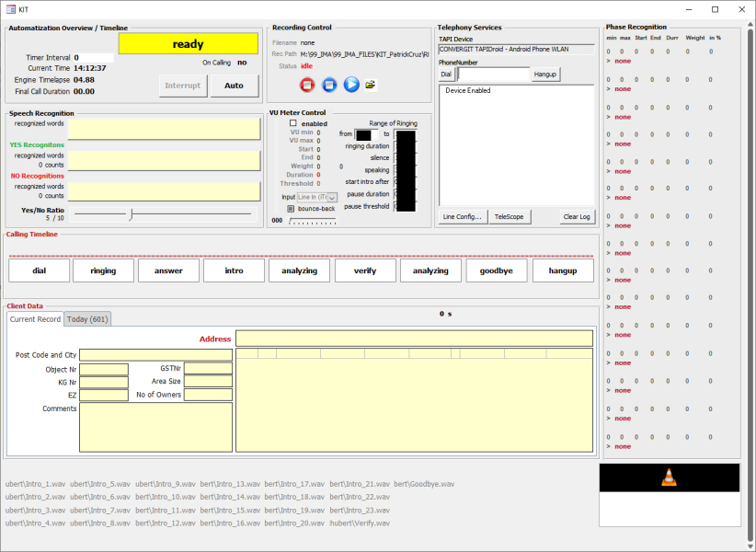Switch to the Today (601) tab

pyautogui.click(x=88, y=319)
